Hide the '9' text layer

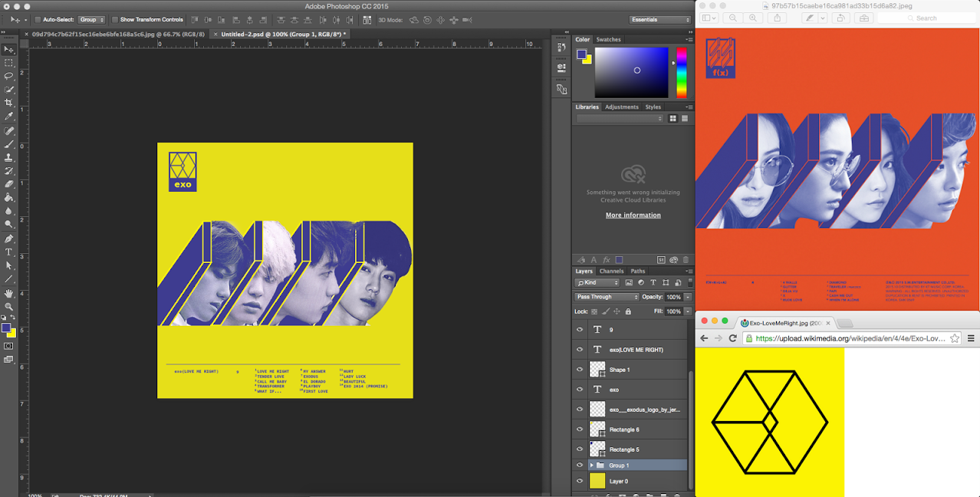point(580,329)
